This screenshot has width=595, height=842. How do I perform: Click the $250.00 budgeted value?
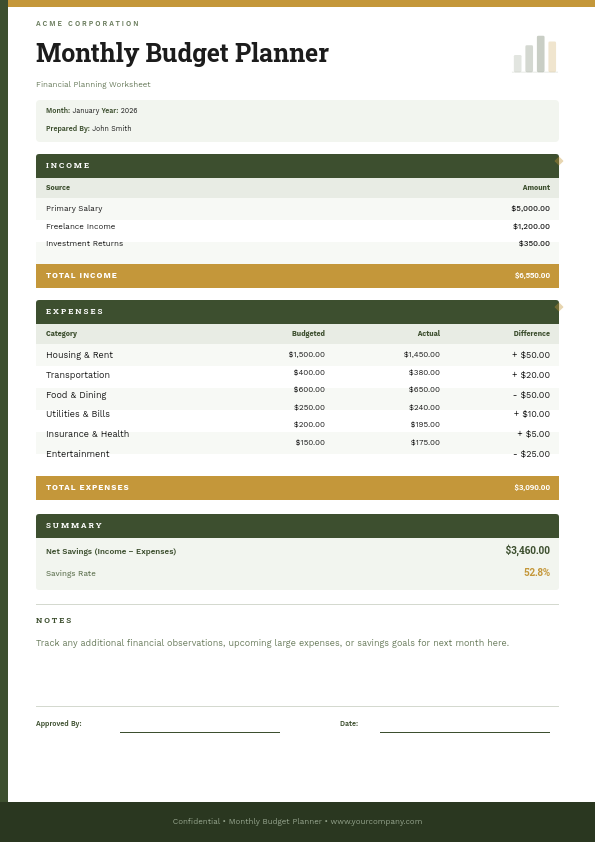click(309, 408)
